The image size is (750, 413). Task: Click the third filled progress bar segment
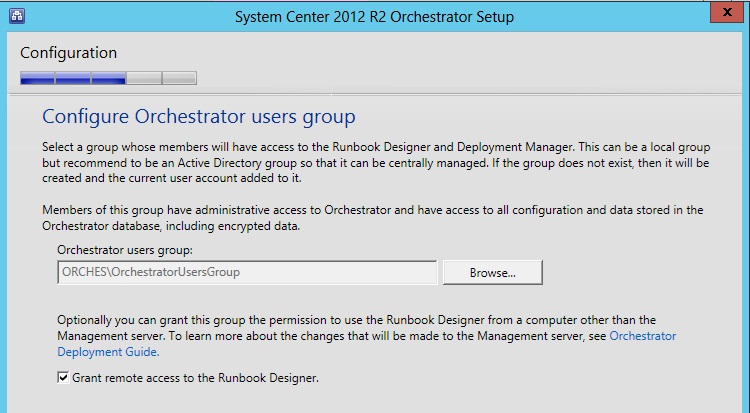[x=108, y=77]
